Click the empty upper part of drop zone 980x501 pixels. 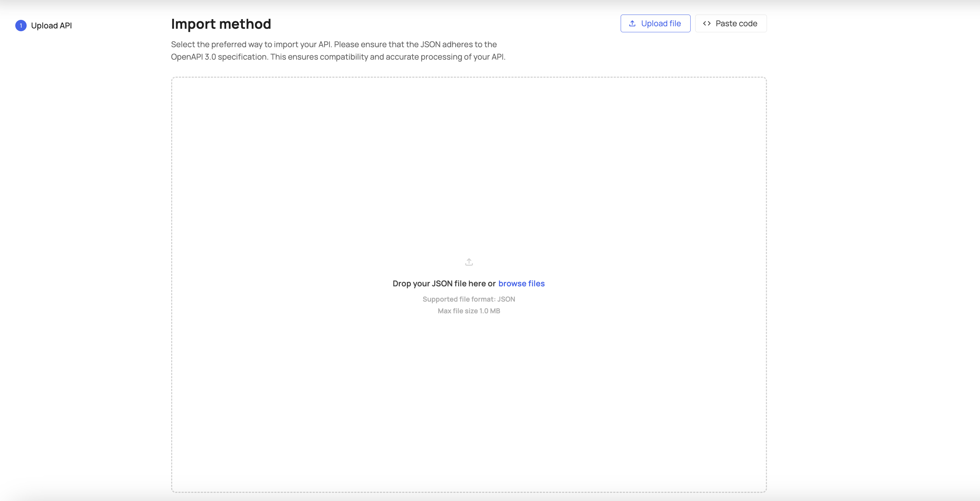(469, 152)
